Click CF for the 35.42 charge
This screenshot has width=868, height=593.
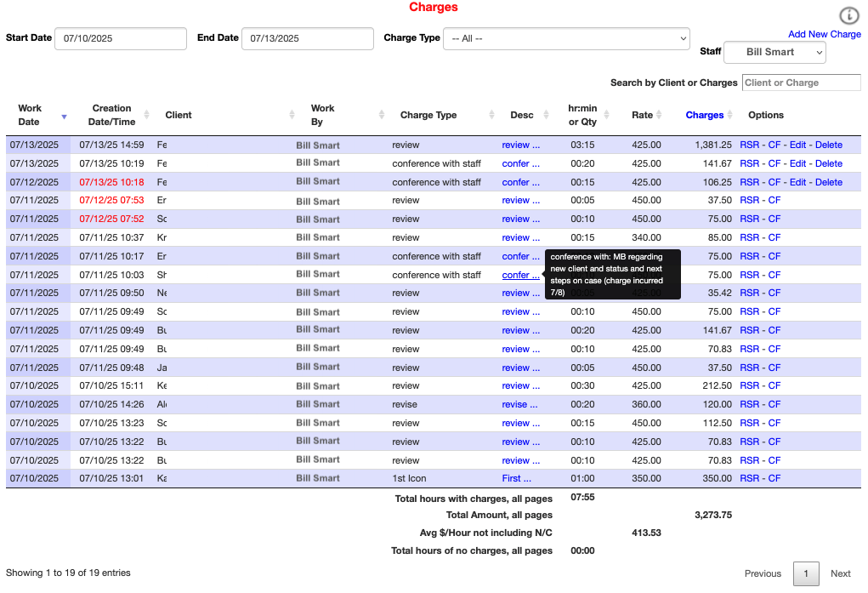(x=774, y=294)
